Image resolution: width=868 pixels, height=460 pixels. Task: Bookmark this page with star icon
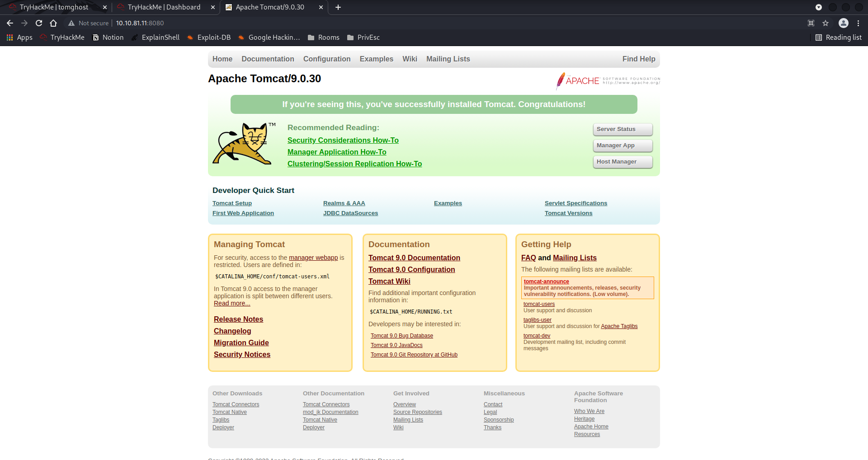[x=826, y=23]
